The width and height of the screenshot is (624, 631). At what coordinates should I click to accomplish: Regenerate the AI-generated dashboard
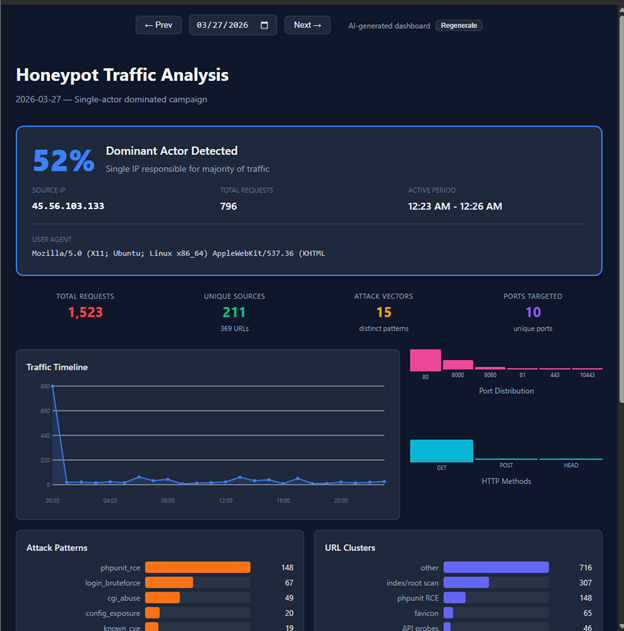coord(459,25)
